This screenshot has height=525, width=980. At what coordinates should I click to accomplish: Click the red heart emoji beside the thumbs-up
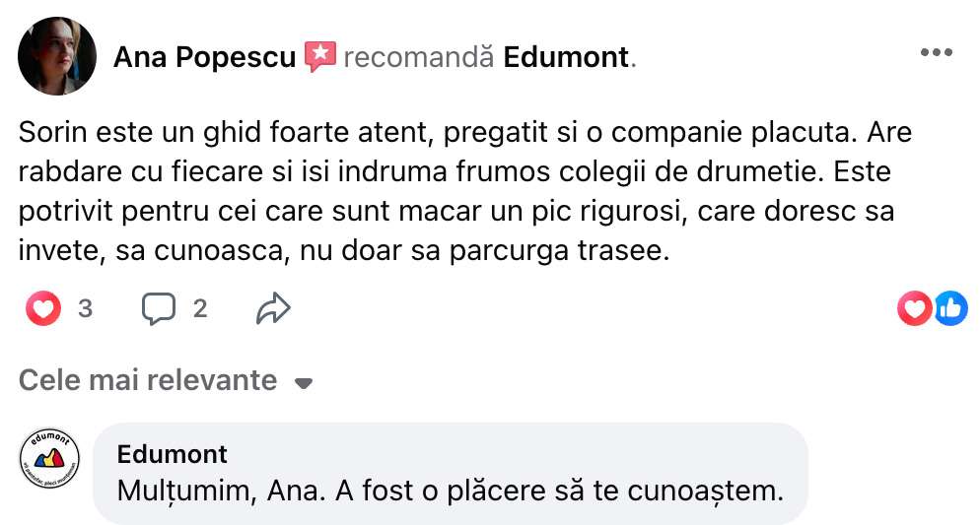point(914,309)
